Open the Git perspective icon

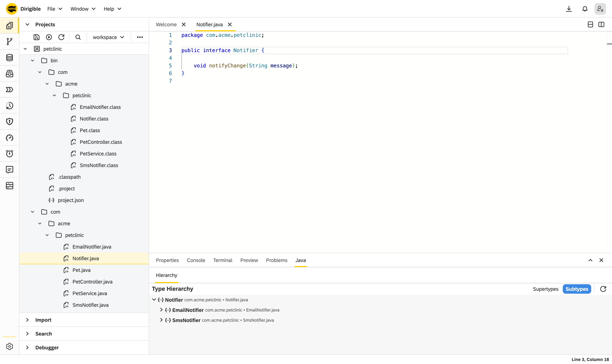(9, 41)
